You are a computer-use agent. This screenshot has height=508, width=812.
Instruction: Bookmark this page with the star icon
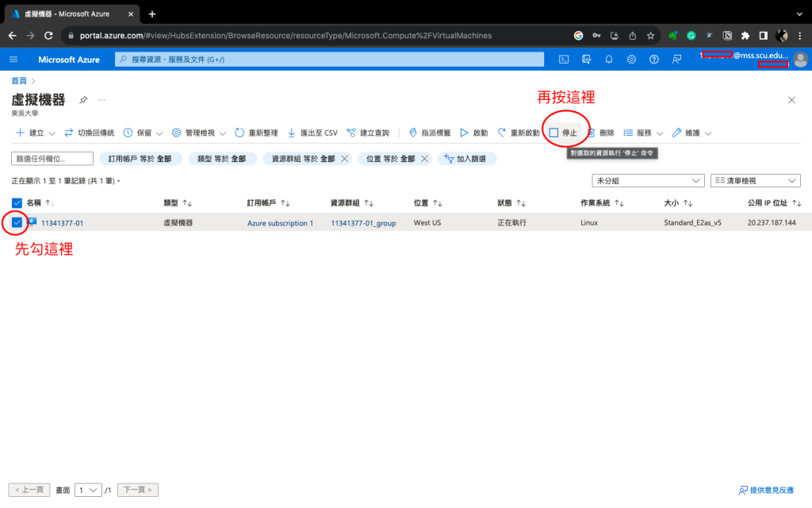[x=650, y=36]
